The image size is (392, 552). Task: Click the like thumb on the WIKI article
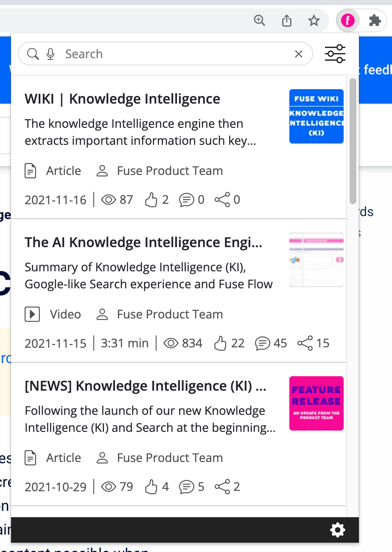151,200
